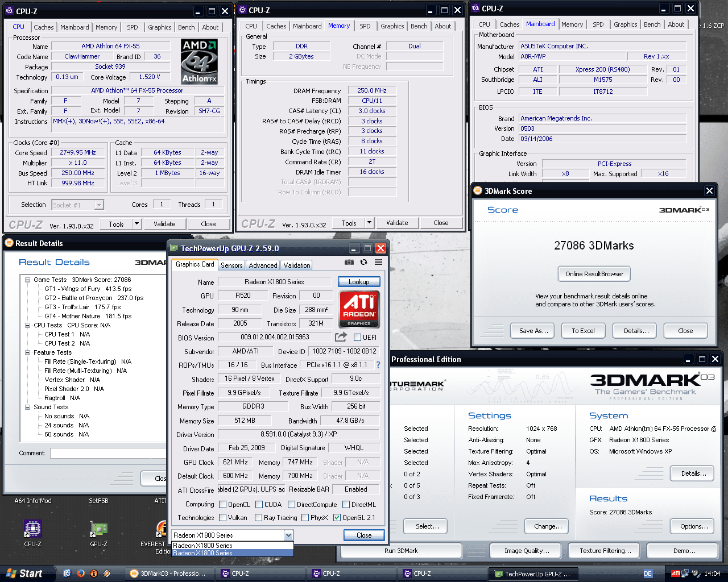Click the Comment input field
The height and width of the screenshot is (582, 728).
point(107,453)
